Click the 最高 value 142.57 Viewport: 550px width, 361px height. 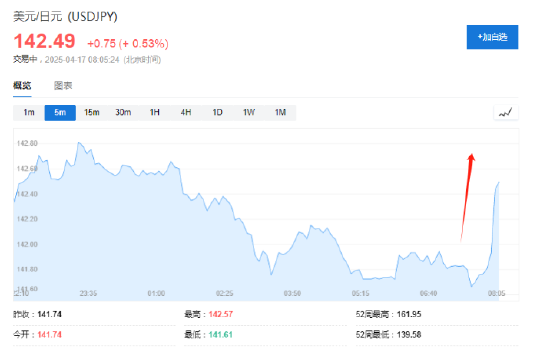coord(221,314)
